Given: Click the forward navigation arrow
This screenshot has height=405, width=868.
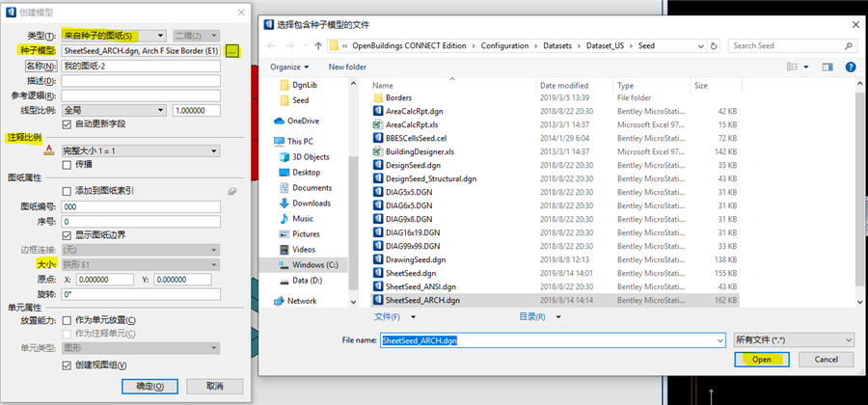Looking at the screenshot, I should (x=290, y=46).
